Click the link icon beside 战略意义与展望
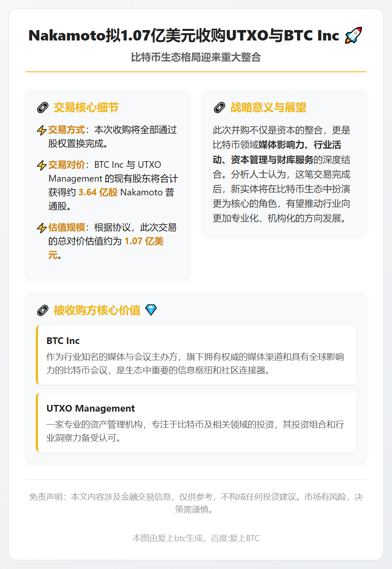The height and width of the screenshot is (569, 392). pyautogui.click(x=220, y=108)
